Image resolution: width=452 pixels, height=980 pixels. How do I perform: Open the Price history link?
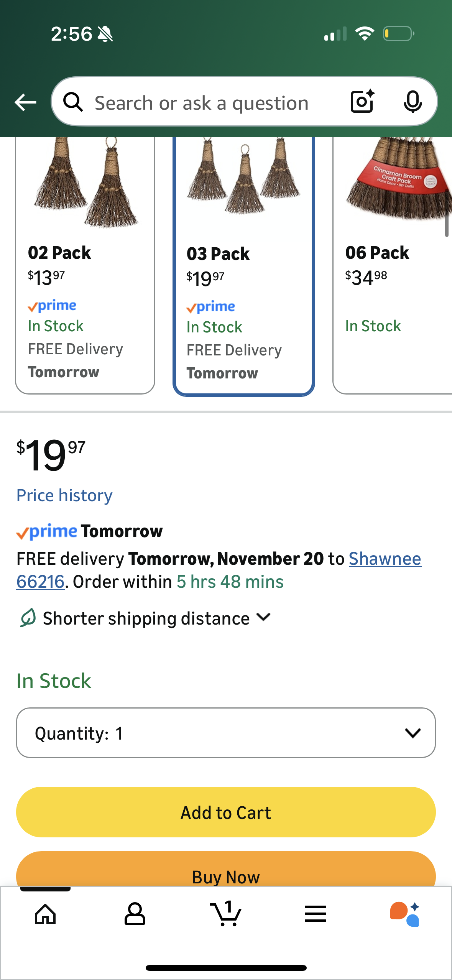click(64, 495)
